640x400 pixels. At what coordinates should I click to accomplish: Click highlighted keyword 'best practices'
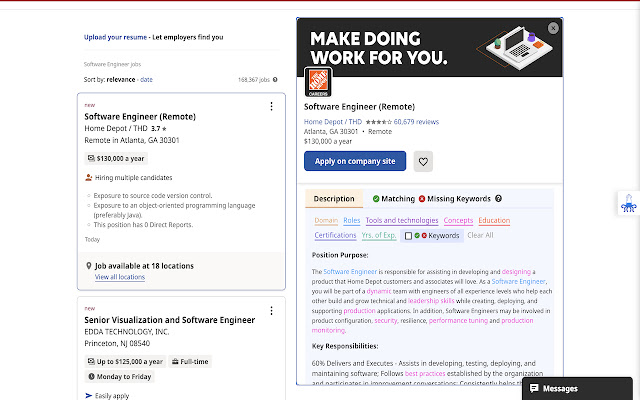425,373
